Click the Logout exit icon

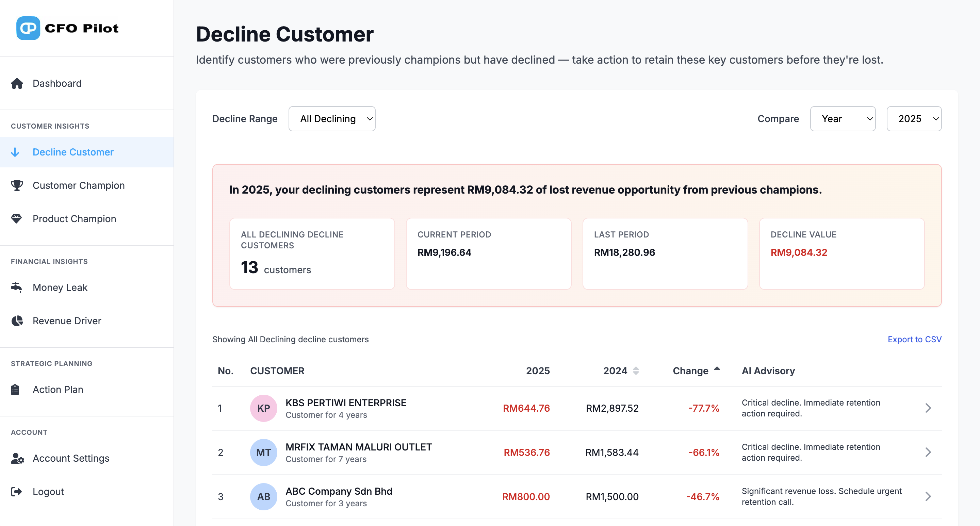coord(17,491)
